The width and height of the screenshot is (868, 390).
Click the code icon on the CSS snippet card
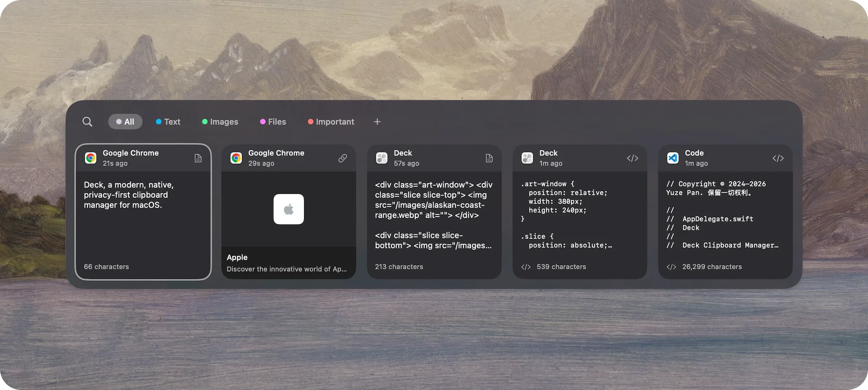tap(632, 158)
